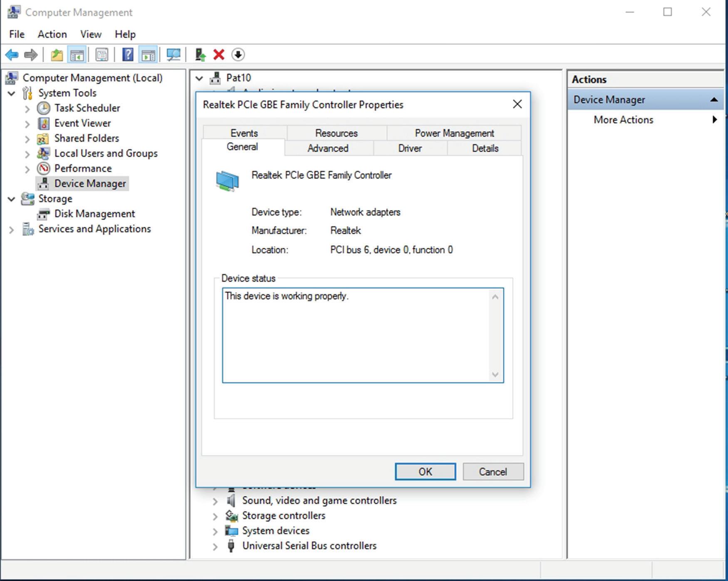Click inside the Device status text box

[363, 335]
